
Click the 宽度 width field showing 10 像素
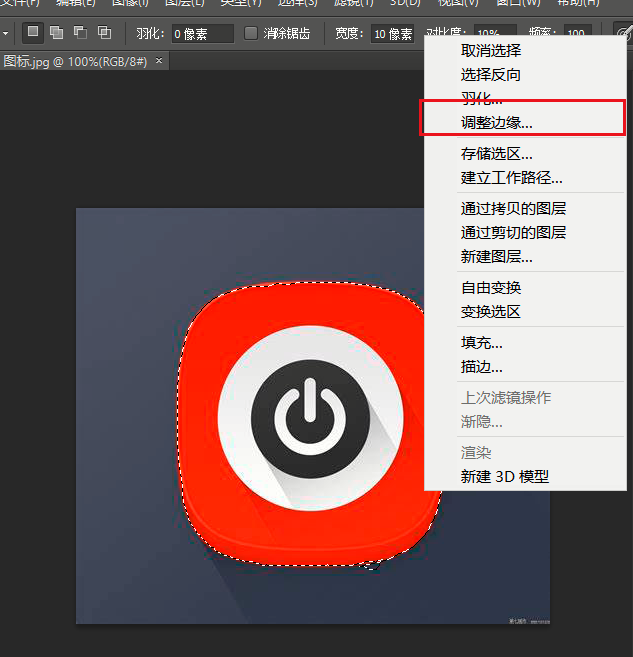point(393,34)
